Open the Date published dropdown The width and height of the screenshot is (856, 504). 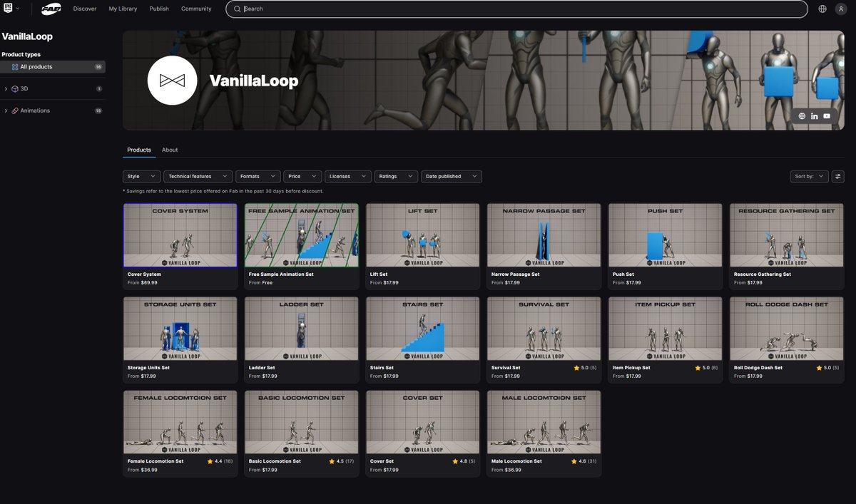[452, 176]
